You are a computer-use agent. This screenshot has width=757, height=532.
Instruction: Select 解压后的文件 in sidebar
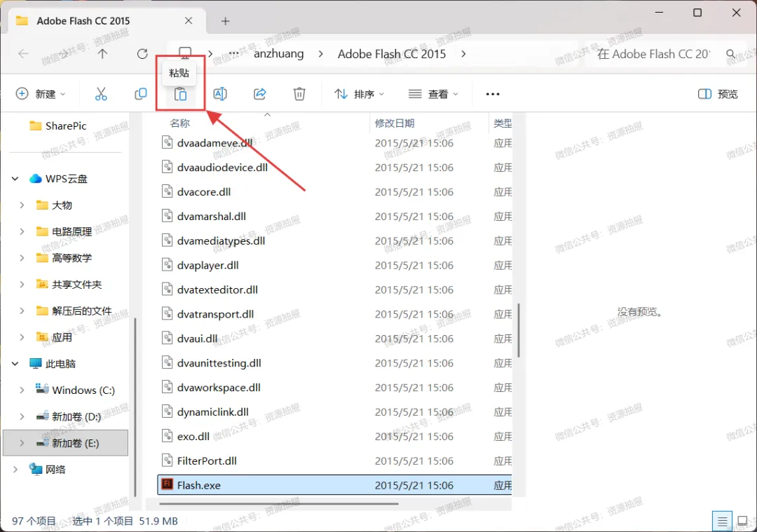point(74,311)
